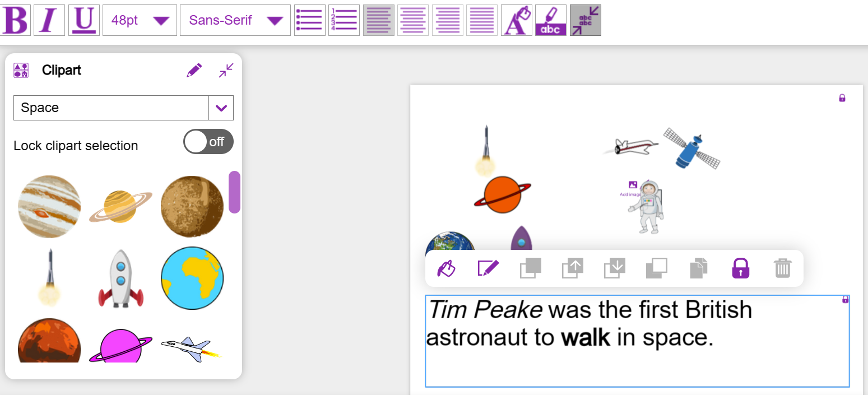Open the Sans-Serif font dropdown
This screenshot has height=395, width=868.
coord(235,20)
